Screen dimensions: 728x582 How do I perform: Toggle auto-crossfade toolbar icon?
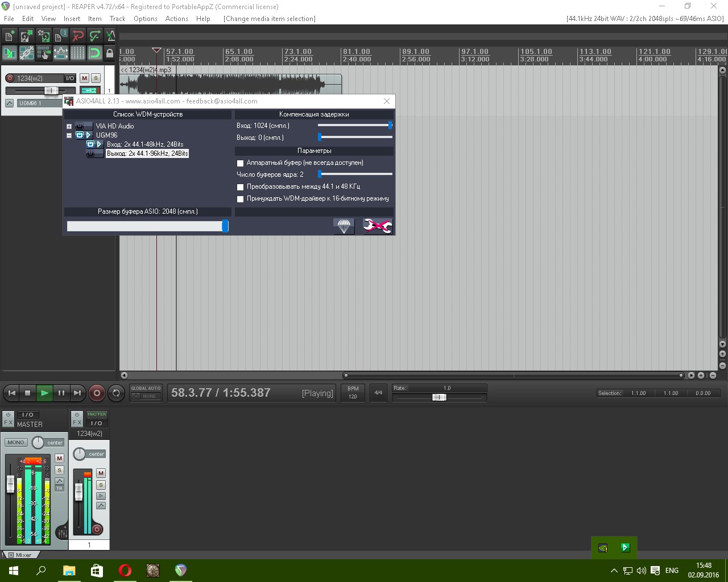tap(10, 53)
